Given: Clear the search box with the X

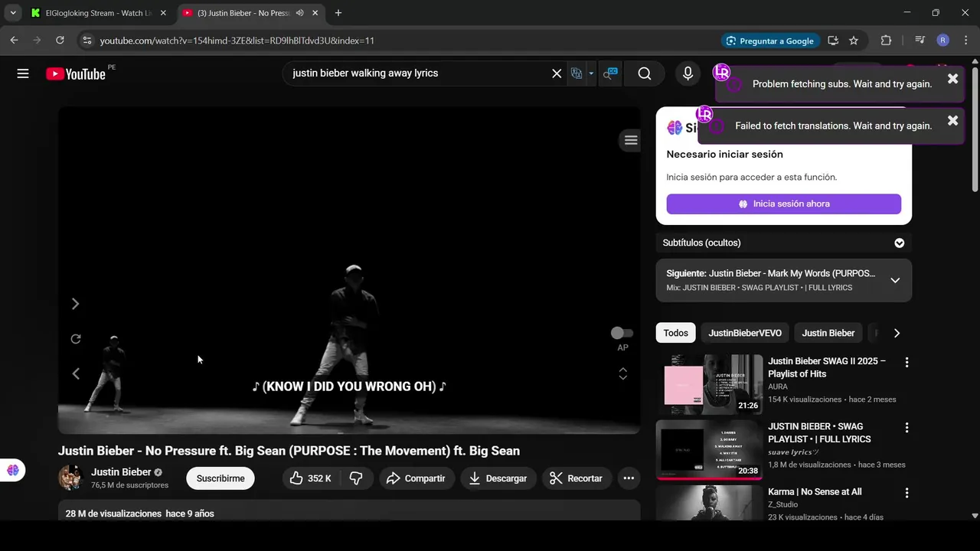Looking at the screenshot, I should tap(557, 73).
